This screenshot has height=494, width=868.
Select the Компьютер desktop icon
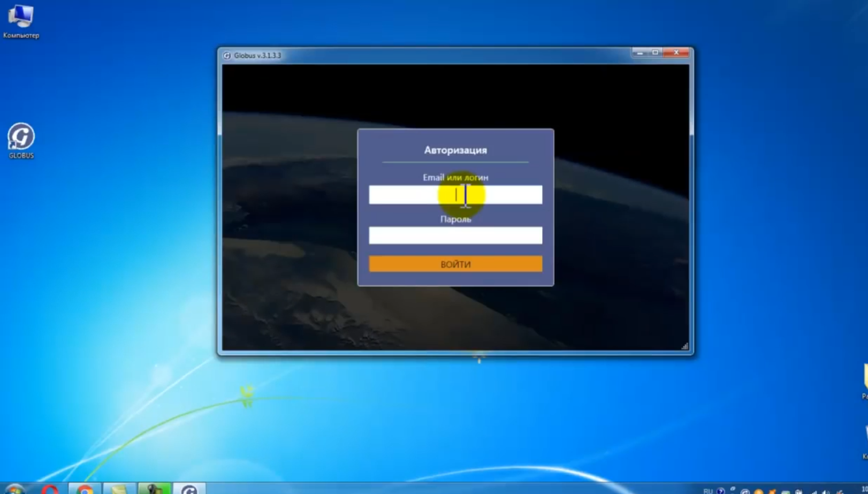click(21, 21)
